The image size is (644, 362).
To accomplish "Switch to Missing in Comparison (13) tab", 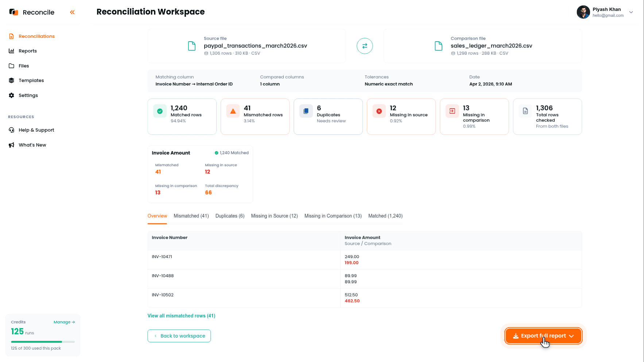I will pos(333,216).
